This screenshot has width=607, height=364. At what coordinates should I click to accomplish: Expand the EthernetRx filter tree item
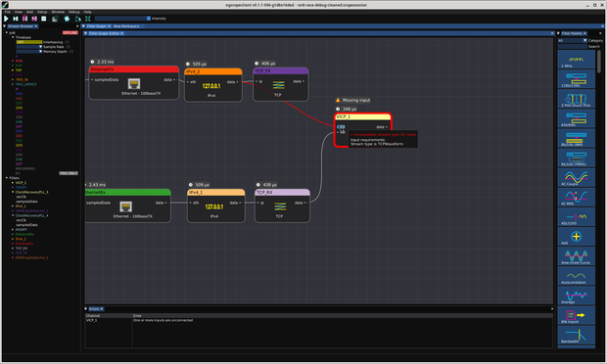point(13,234)
